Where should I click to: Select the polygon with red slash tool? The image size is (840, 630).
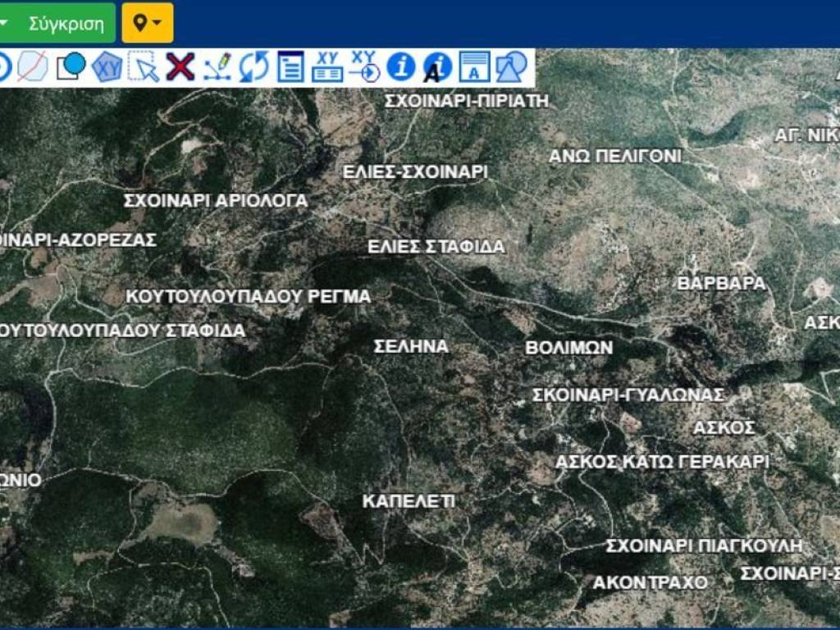[x=32, y=66]
